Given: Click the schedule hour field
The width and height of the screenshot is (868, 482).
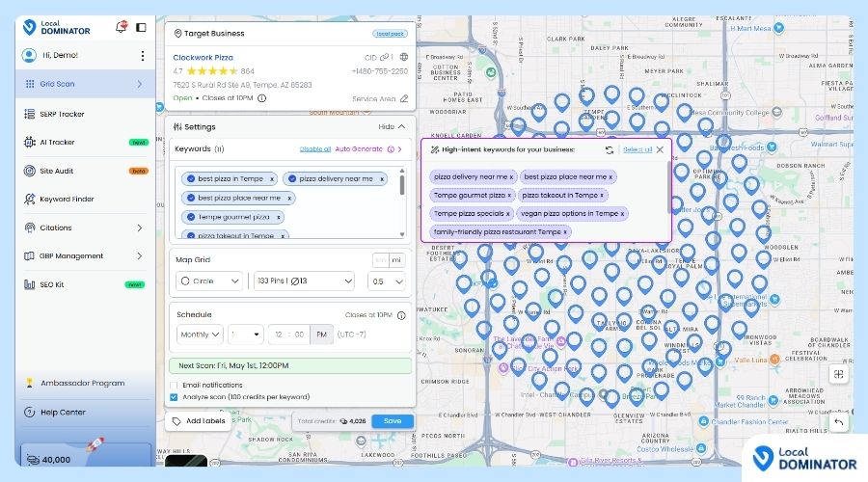Looking at the screenshot, I should point(279,335).
